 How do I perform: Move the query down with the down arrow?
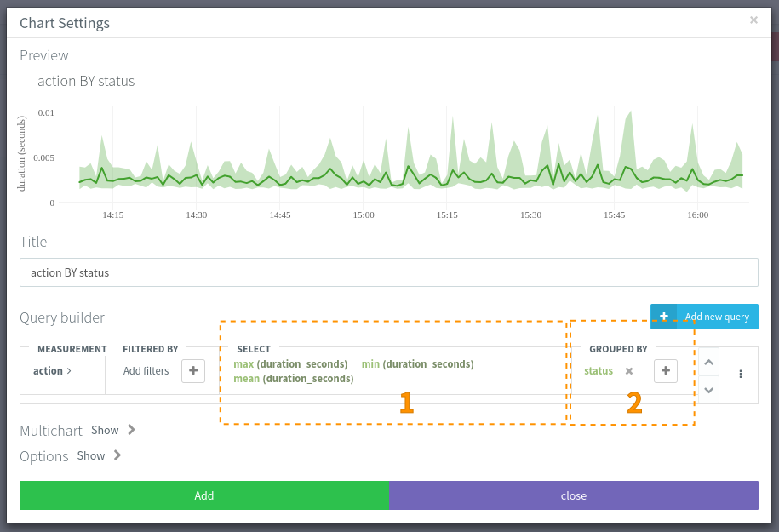[707, 389]
